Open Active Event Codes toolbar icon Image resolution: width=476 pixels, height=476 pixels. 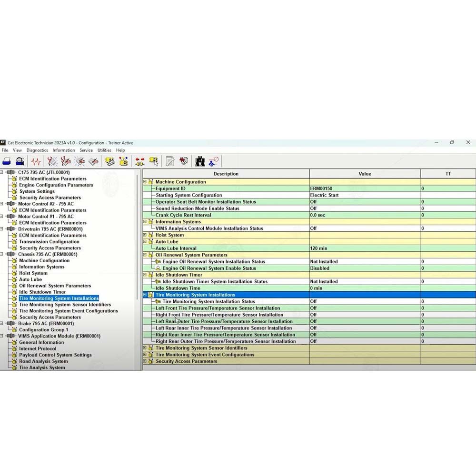tap(80, 161)
